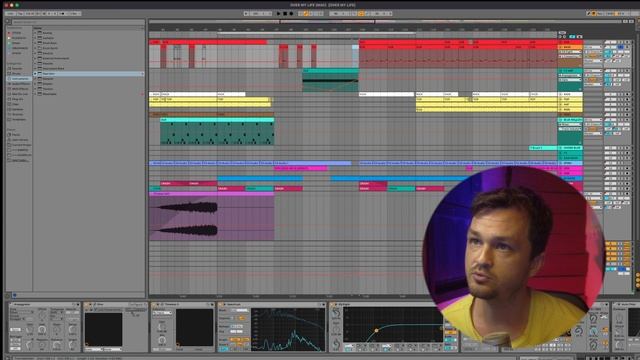Select the Grooves browser category
The height and width of the screenshot is (360, 640).
(18, 114)
